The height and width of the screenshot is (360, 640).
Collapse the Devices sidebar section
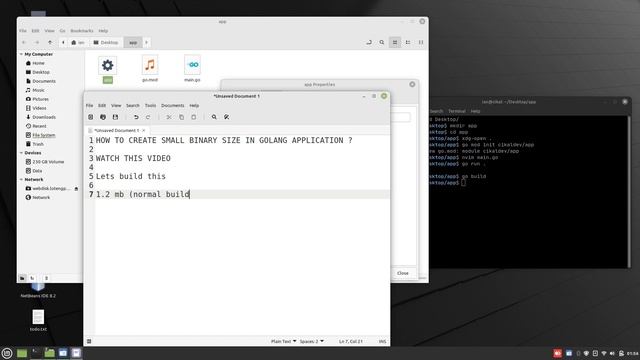tap(21, 153)
